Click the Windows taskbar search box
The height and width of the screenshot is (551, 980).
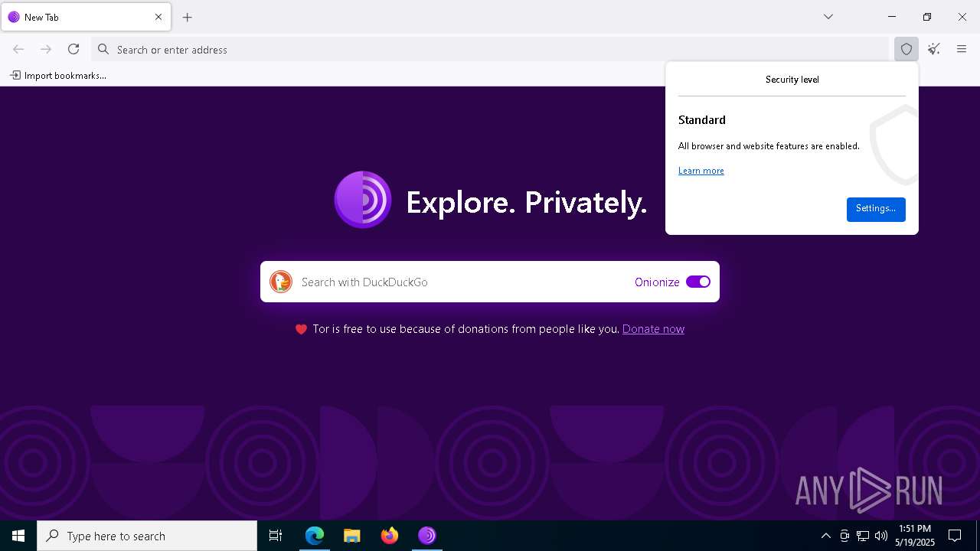[147, 536]
